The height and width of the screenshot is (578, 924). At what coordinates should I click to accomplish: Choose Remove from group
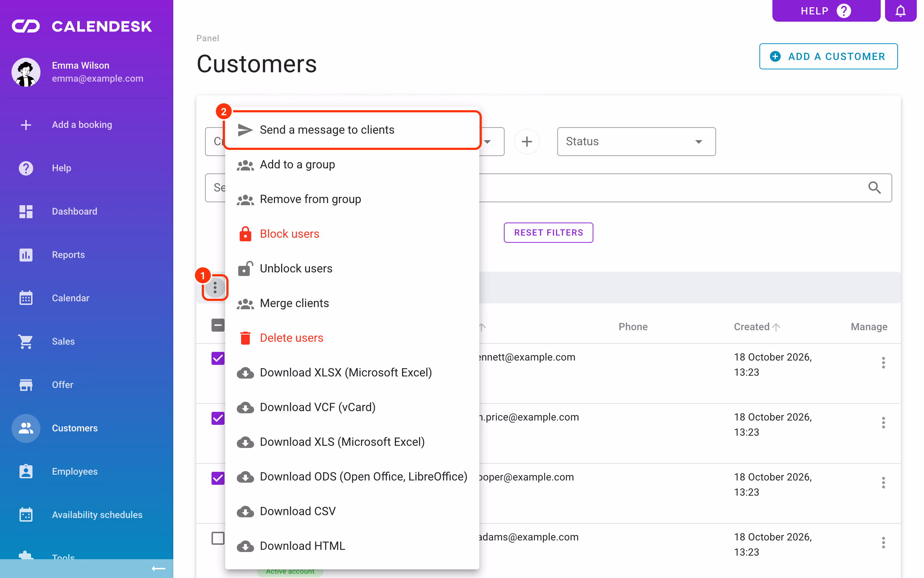tap(352, 199)
